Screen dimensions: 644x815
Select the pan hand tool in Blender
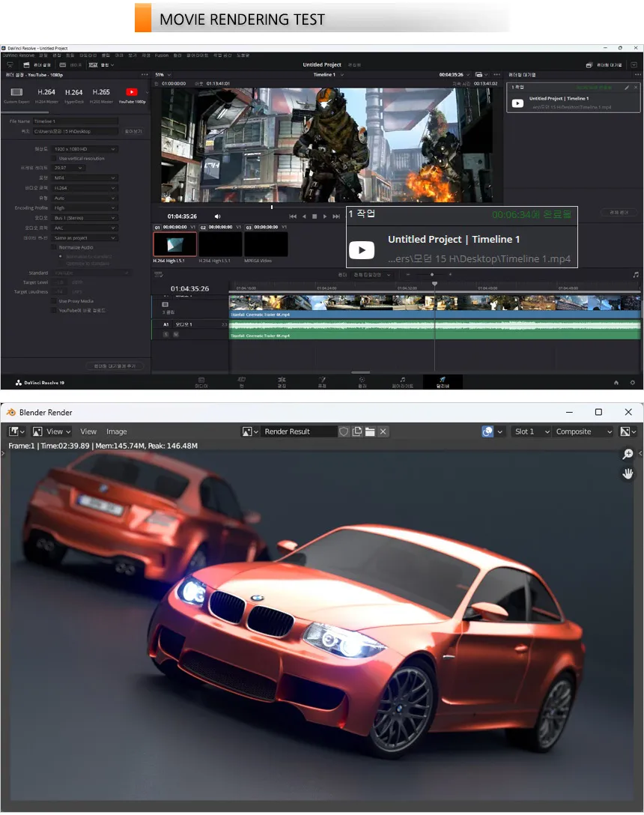click(x=628, y=473)
